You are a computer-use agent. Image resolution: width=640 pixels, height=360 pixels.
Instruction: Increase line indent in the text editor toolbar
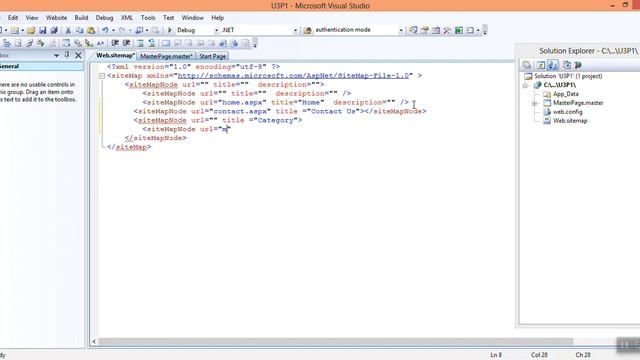tap(127, 43)
